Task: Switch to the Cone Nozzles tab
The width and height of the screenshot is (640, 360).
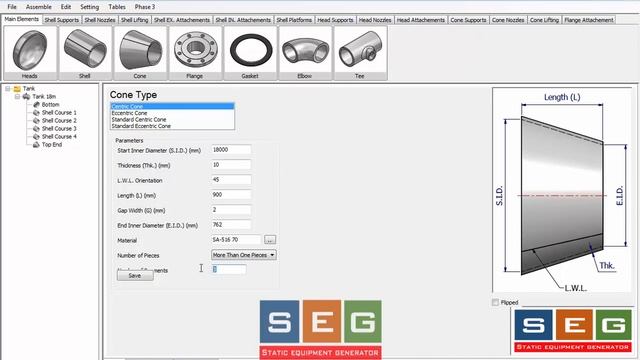Action: coord(508,20)
